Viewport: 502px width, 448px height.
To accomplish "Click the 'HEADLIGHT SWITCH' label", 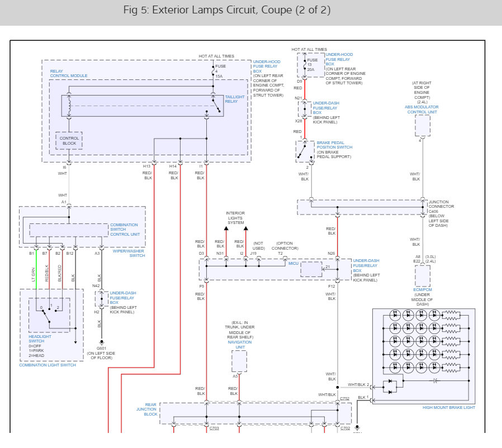I will click(40, 339).
